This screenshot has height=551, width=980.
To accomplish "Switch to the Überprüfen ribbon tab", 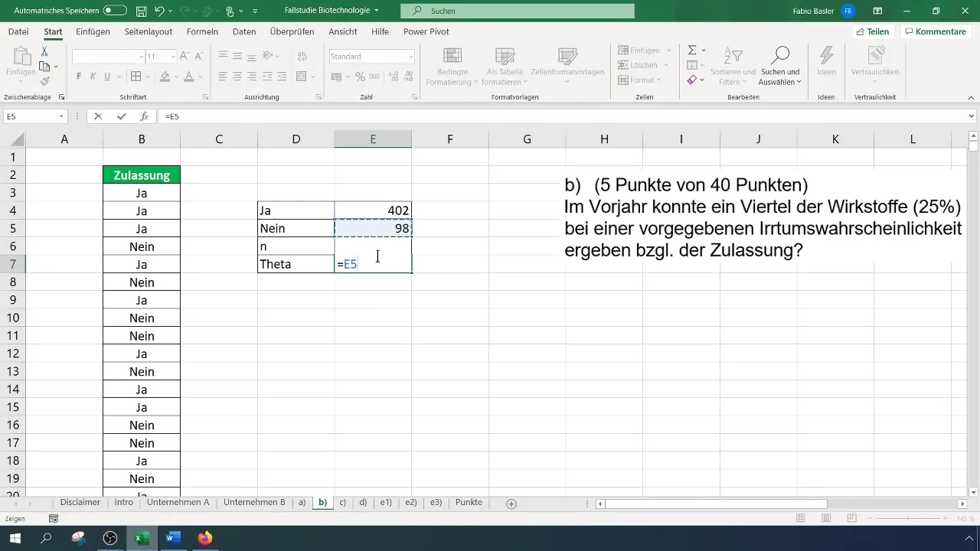I will 292,31.
